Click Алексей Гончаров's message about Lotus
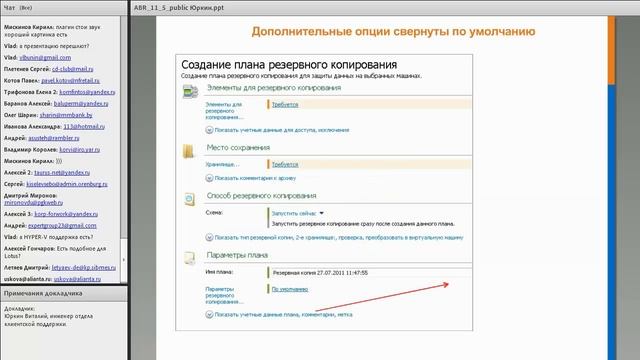 pos(55,252)
